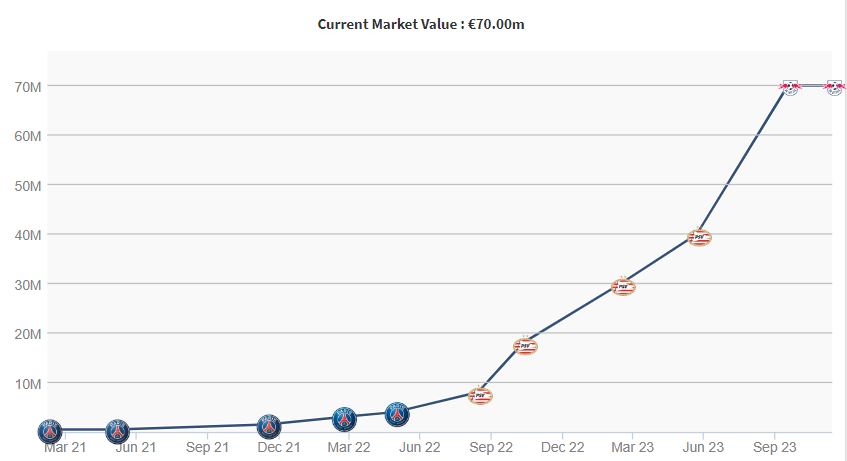
Task: Click the rightmost RB Leipzig logo marker
Action: pos(834,87)
